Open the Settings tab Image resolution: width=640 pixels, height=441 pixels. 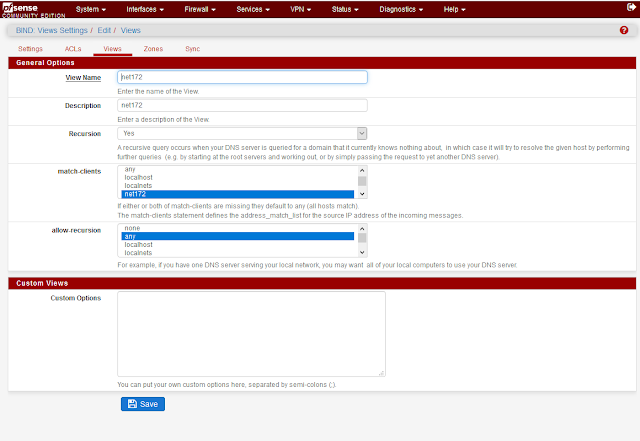coord(30,48)
